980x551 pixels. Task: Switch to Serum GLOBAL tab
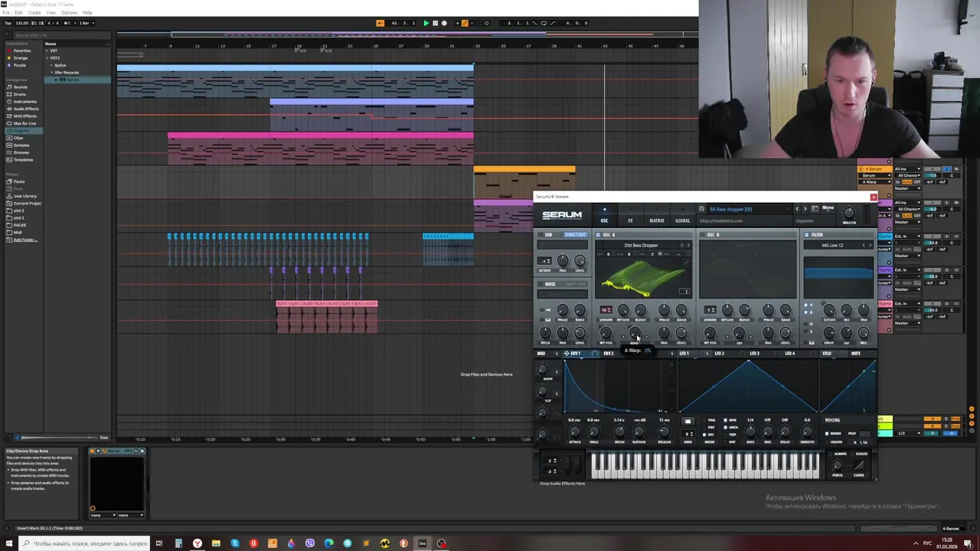click(x=682, y=220)
